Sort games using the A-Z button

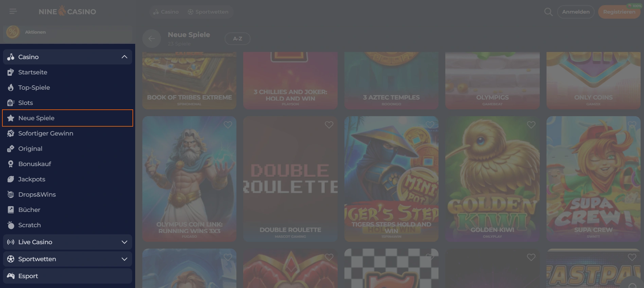coord(237,39)
